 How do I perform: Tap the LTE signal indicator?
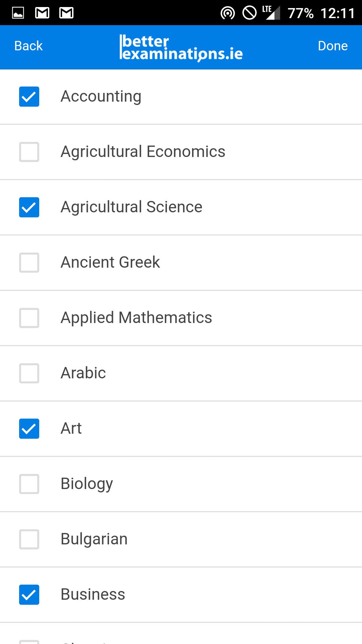click(x=271, y=13)
